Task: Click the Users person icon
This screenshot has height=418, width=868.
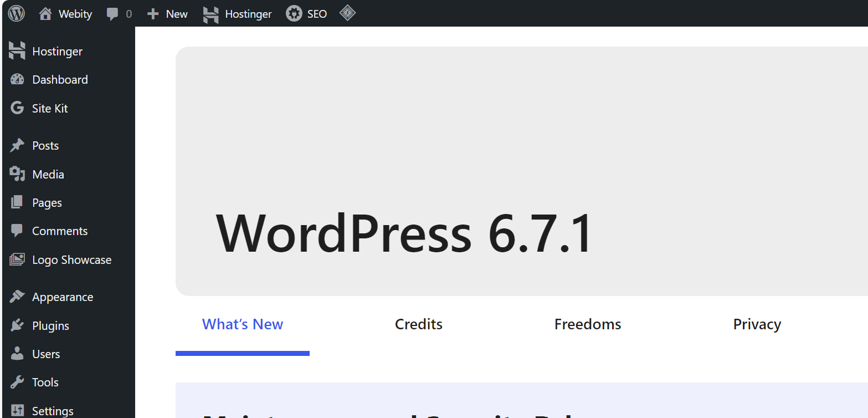Action: [17, 354]
